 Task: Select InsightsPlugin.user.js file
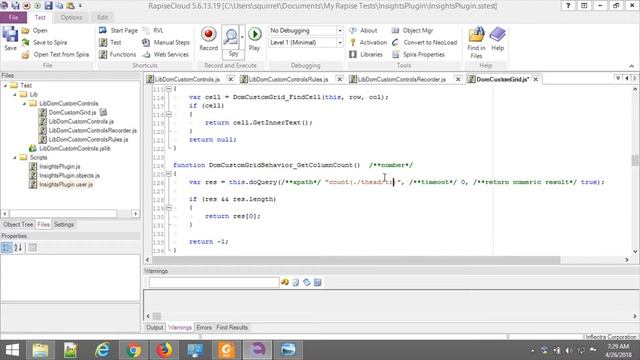(66, 184)
